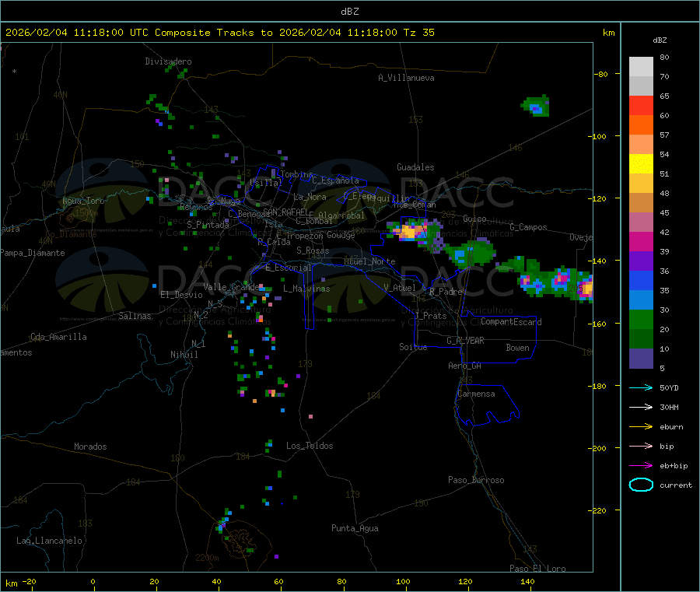Viewport: 700px width, 592px height.
Task: Click the cyan 50YD arrow legend icon
Action: (x=641, y=387)
